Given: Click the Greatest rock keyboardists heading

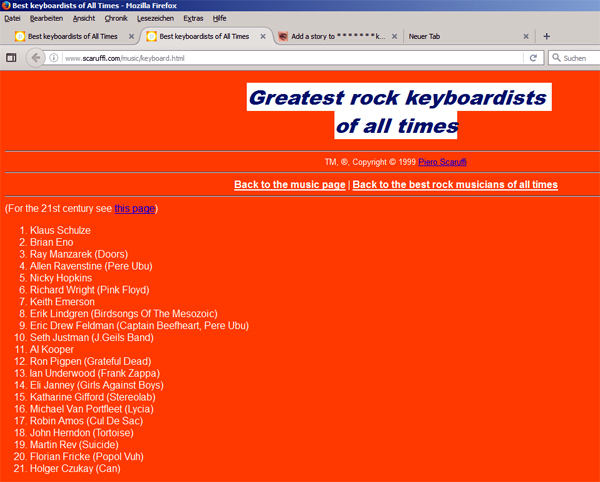Looking at the screenshot, I should click(x=399, y=111).
